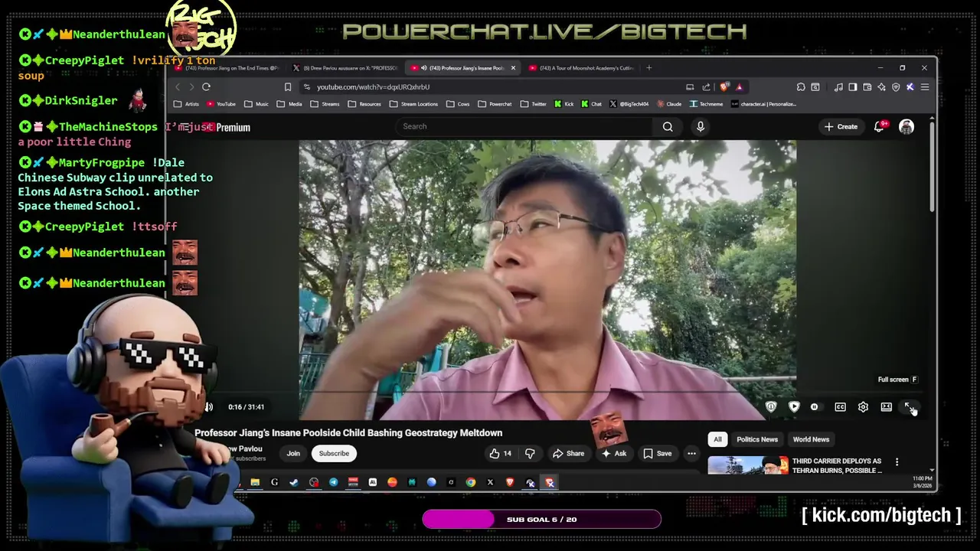Open the character.ai bookmark
Viewport: 980px width, 551px height.
click(763, 104)
